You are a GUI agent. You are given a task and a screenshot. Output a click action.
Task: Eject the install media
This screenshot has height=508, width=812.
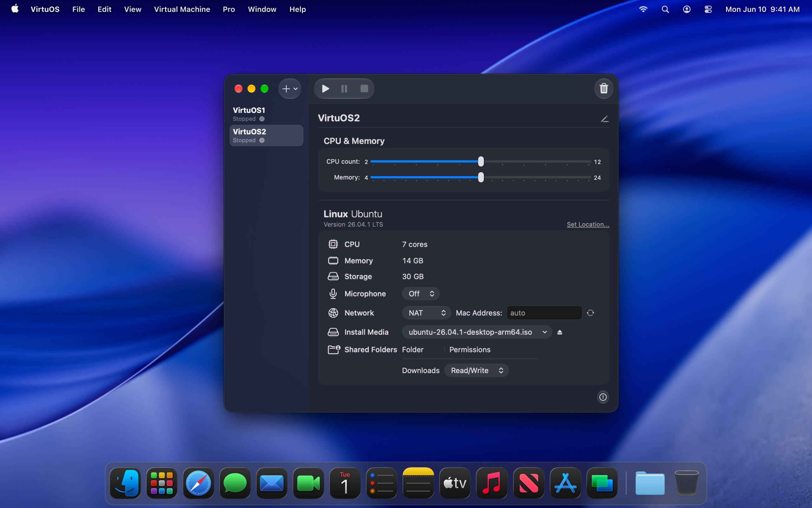[x=559, y=332]
